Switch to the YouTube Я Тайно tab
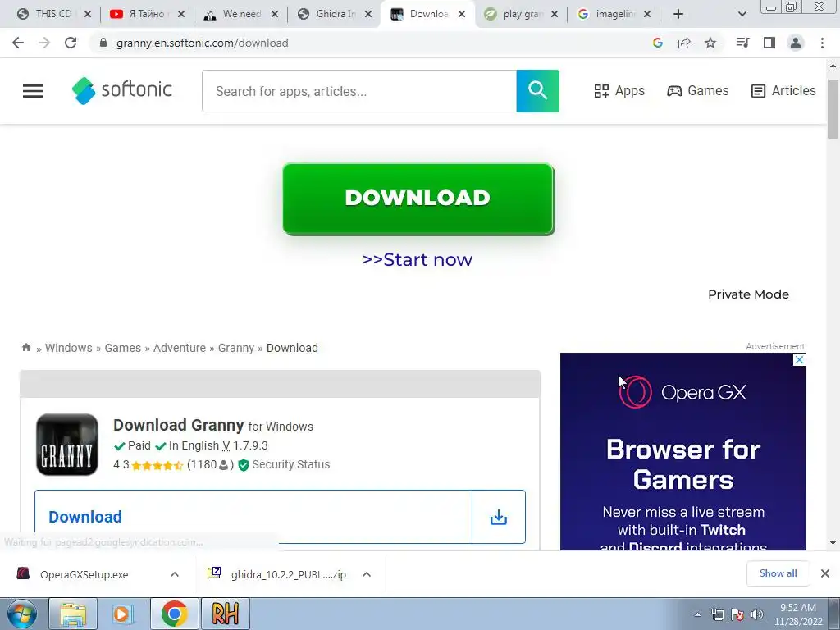 click(x=146, y=14)
